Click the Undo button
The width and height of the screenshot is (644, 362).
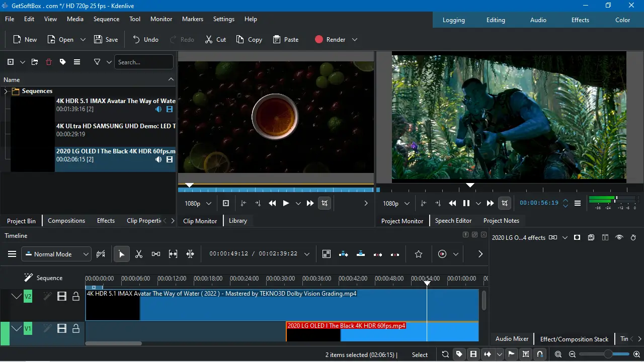145,40
